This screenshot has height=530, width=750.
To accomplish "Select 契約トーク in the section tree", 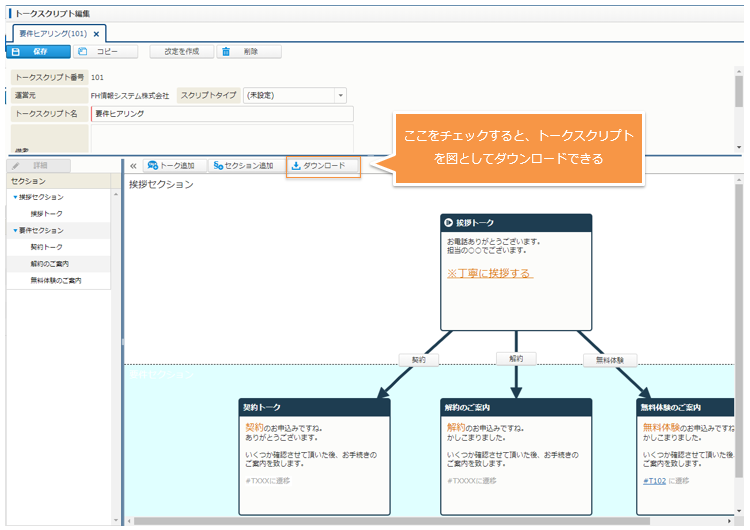I will coord(46,246).
